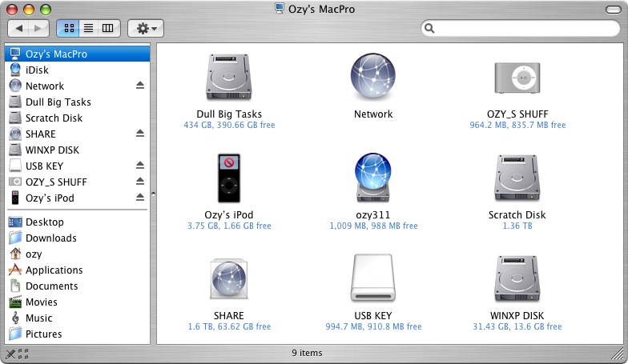Select the WINXP DISK drive icon

[x=517, y=278]
